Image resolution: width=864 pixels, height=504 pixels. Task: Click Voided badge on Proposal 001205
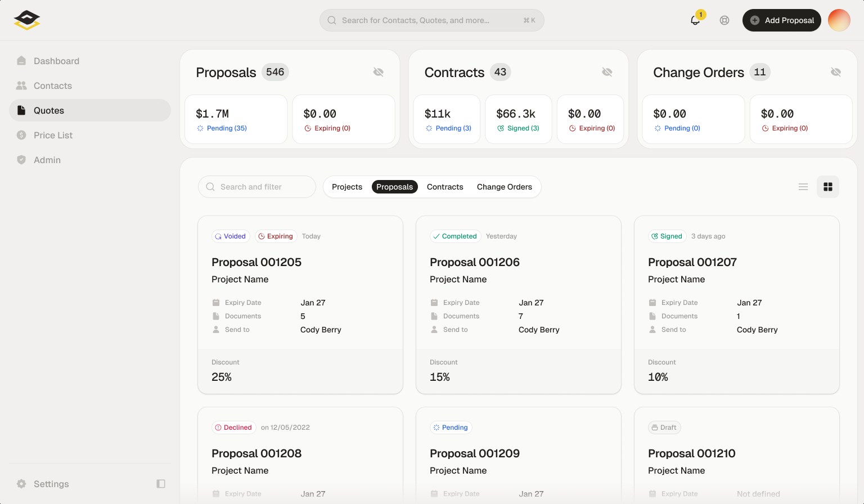pos(231,236)
